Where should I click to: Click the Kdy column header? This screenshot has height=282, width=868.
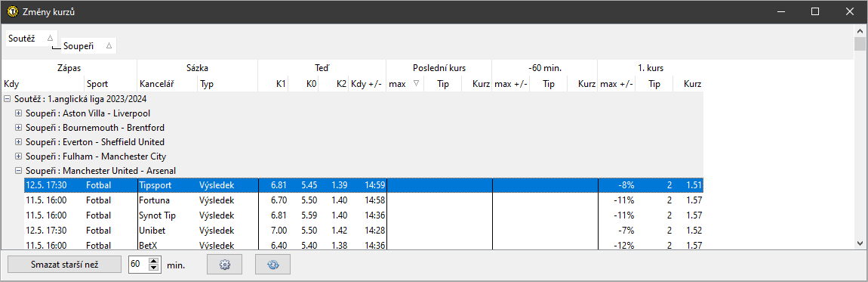coord(43,84)
